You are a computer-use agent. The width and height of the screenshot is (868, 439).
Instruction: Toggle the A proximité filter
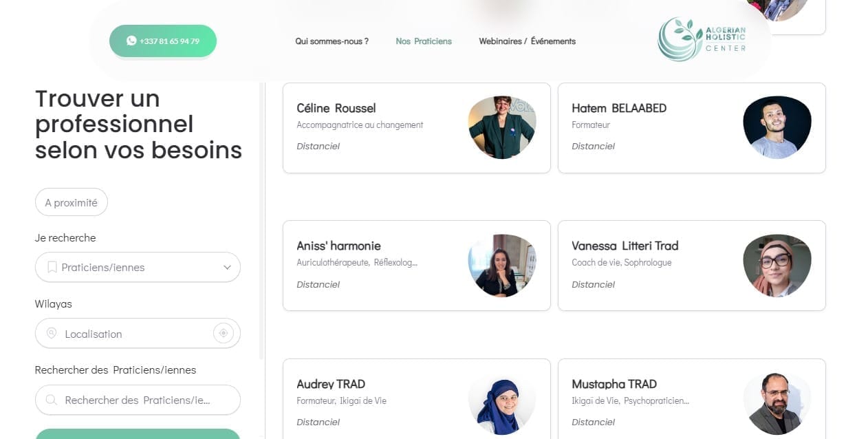[x=72, y=202]
